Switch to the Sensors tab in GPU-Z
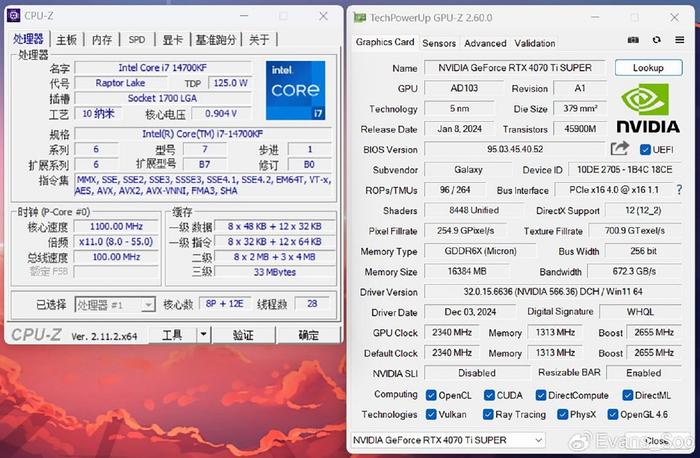Image resolution: width=700 pixels, height=458 pixels. (439, 43)
